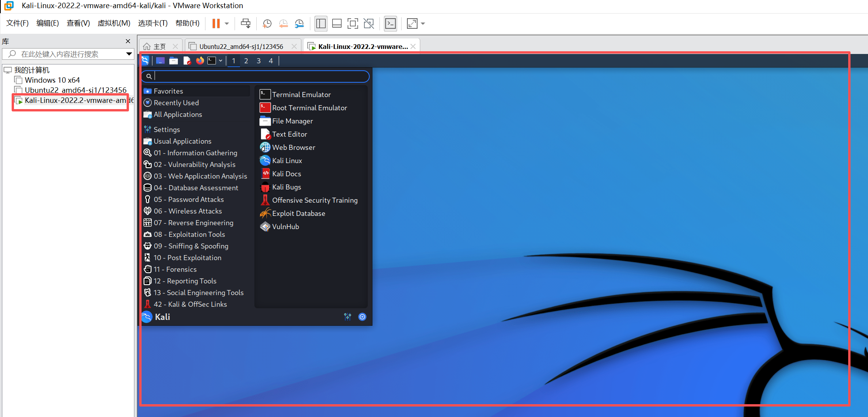The height and width of the screenshot is (417, 868).
Task: Open the 查看(V) menu
Action: point(78,23)
